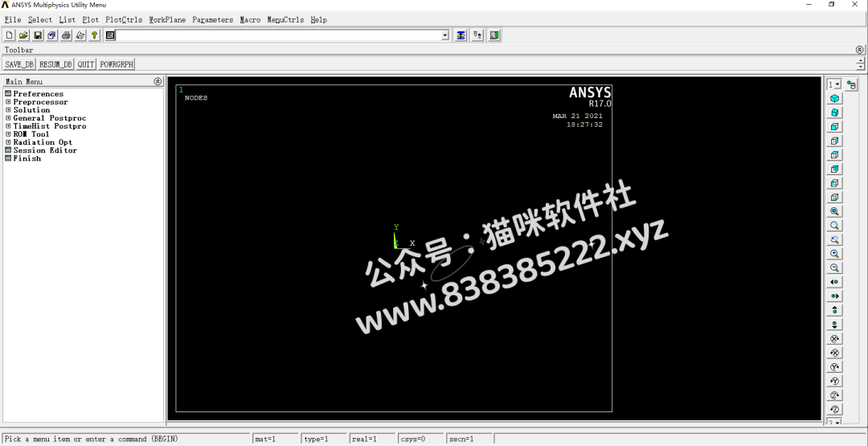Expand the Preprocessor tree node

8,102
